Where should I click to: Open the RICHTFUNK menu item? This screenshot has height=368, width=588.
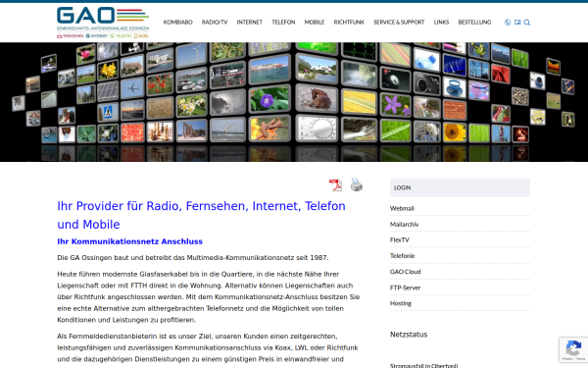pos(349,23)
